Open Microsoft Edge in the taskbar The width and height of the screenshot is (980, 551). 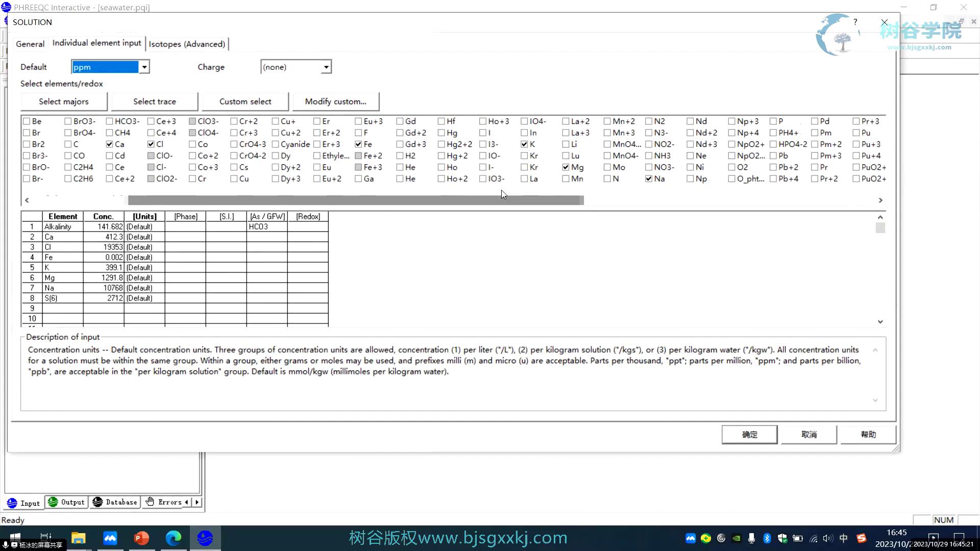click(174, 538)
